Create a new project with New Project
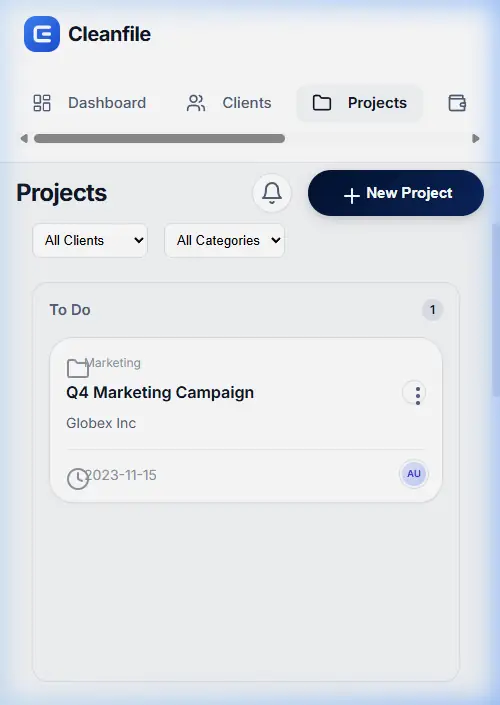The height and width of the screenshot is (705, 500). [396, 193]
